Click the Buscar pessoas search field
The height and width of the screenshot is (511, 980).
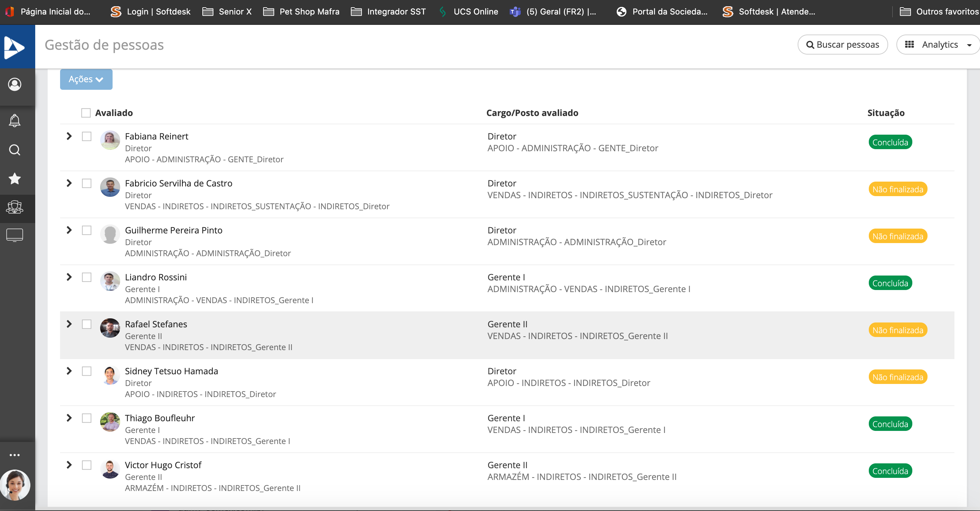point(843,45)
